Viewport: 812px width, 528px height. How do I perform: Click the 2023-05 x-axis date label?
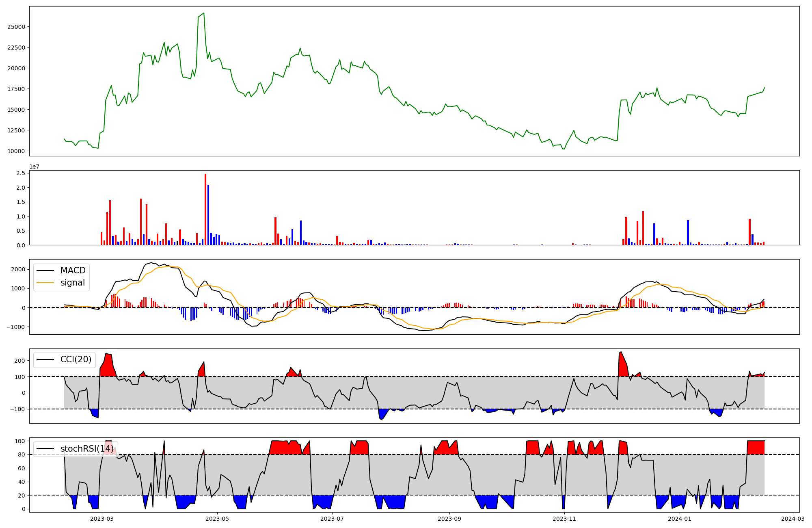pos(217,519)
